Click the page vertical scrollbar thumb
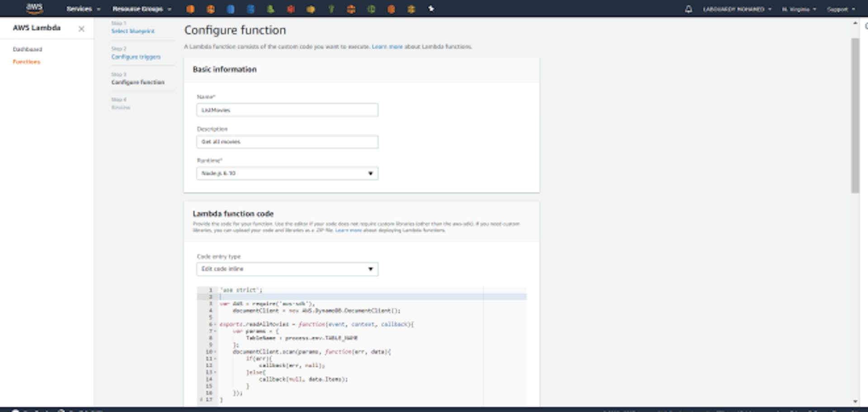The width and height of the screenshot is (868, 412). [x=855, y=115]
